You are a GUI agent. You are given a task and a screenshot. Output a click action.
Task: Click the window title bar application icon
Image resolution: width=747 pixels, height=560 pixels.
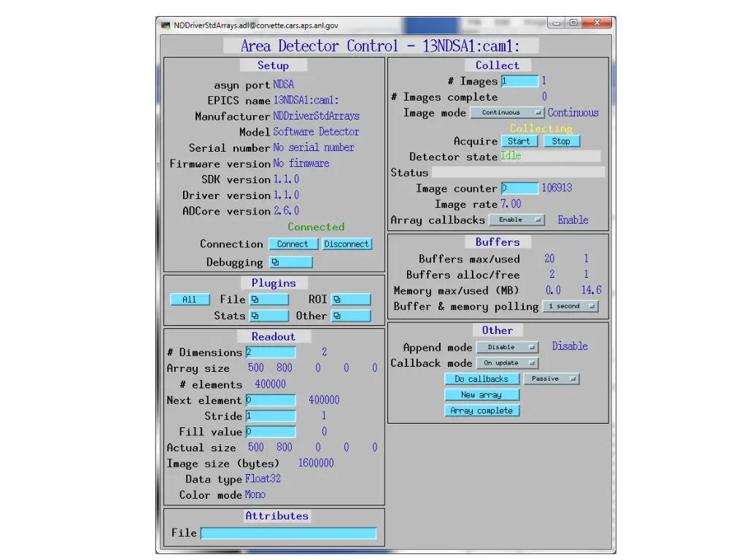tap(166, 26)
